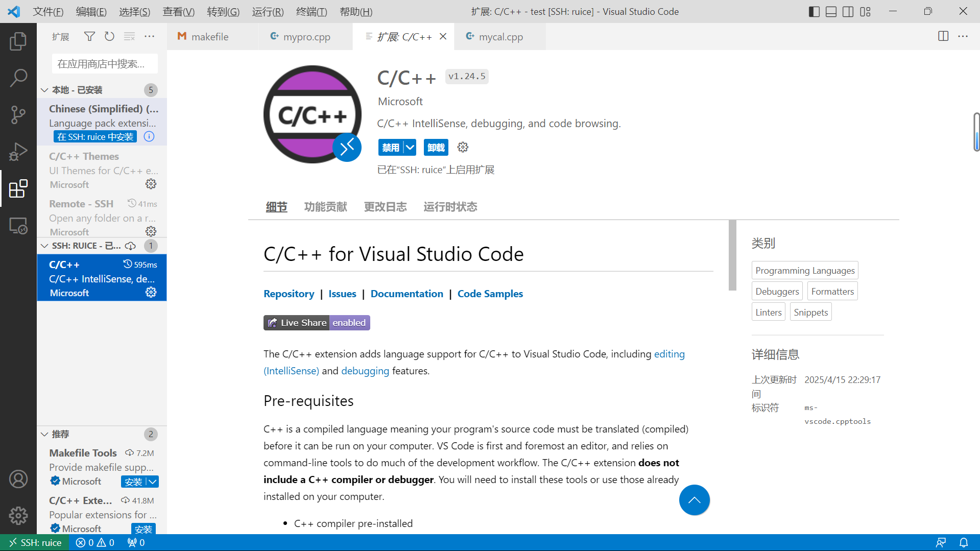This screenshot has height=551, width=980.
Task: Focus the extension marketplace search field
Action: coord(104,64)
